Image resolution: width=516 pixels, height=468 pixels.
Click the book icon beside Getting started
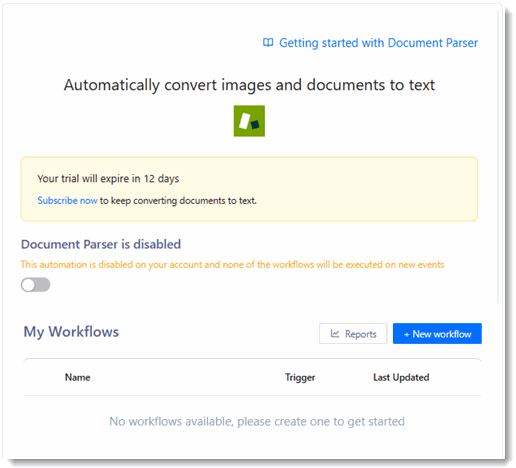click(x=268, y=42)
